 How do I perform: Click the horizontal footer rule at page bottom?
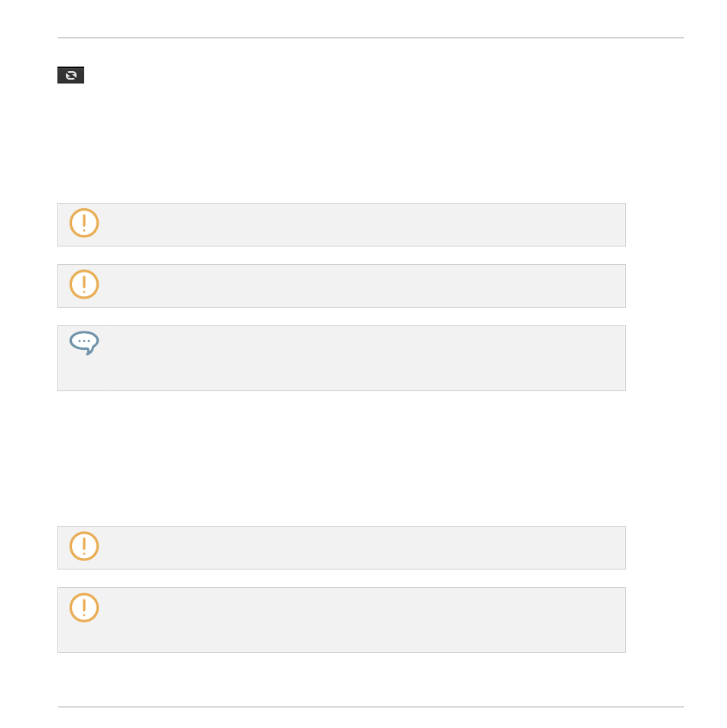click(x=371, y=707)
